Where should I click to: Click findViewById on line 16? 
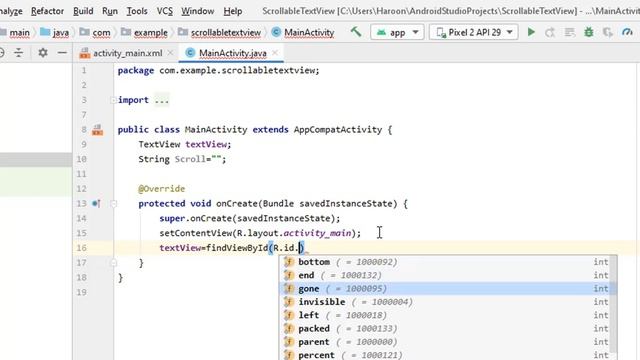[x=237, y=248]
